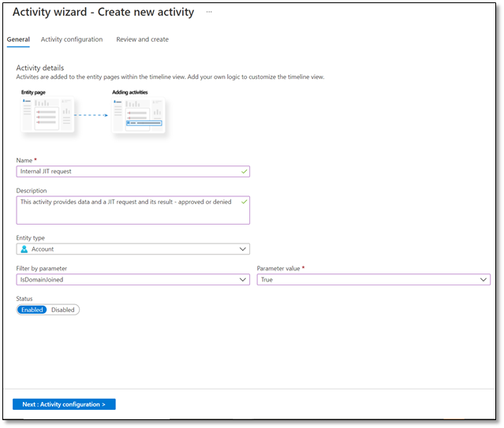Click the wizard title 'Activity wizard - Create new activity'
This screenshot has height=428, width=504.
pos(103,12)
